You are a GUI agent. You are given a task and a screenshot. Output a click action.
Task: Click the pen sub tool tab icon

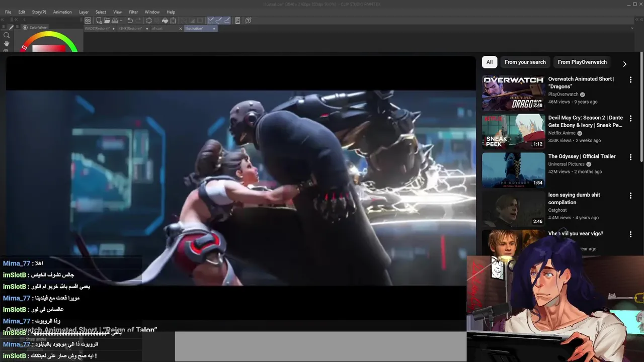click(x=11, y=28)
